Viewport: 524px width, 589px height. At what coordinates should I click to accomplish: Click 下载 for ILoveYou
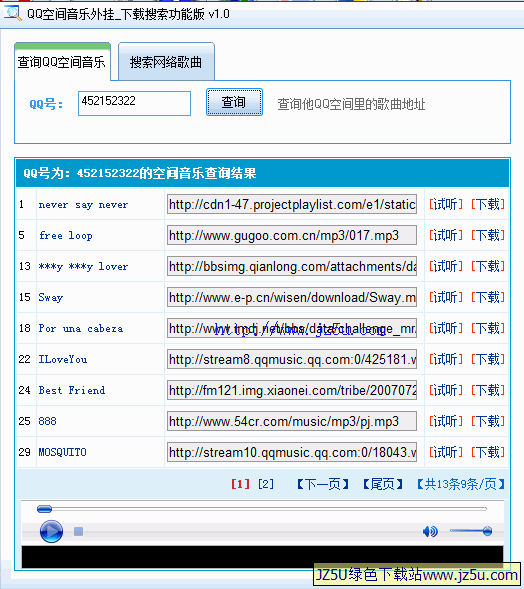(488, 359)
